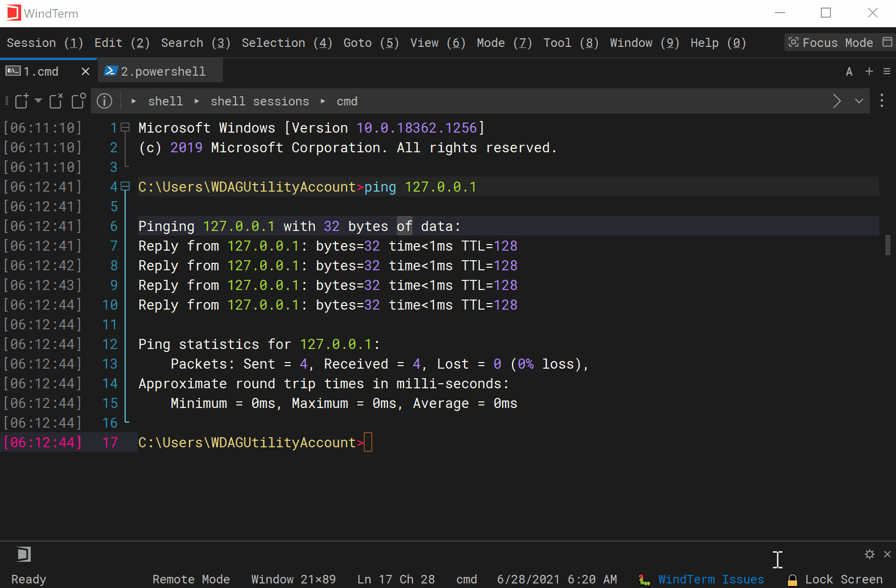The height and width of the screenshot is (588, 896).
Task: Open the Mode menu
Action: pyautogui.click(x=505, y=43)
